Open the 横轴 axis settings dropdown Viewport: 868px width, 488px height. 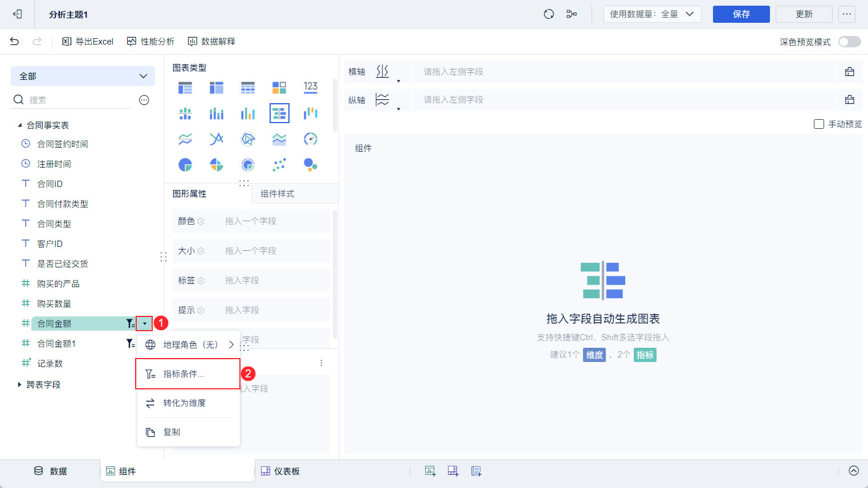click(x=398, y=80)
